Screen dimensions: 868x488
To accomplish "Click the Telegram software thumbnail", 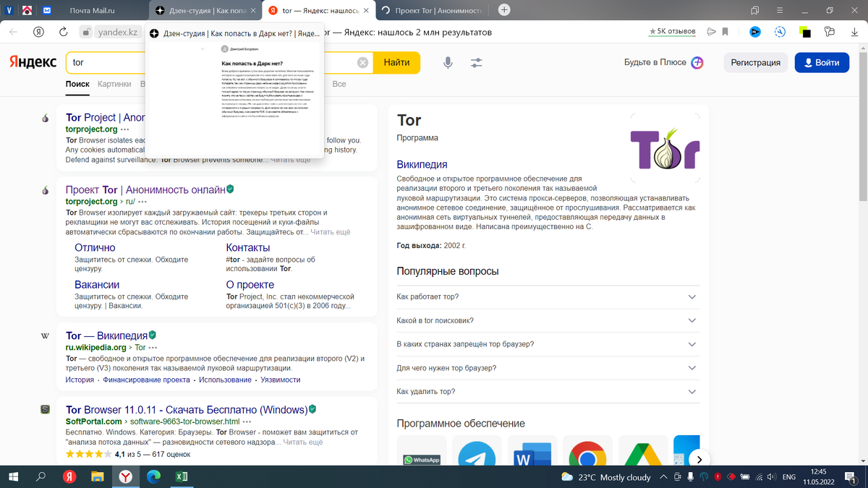I will [x=477, y=450].
